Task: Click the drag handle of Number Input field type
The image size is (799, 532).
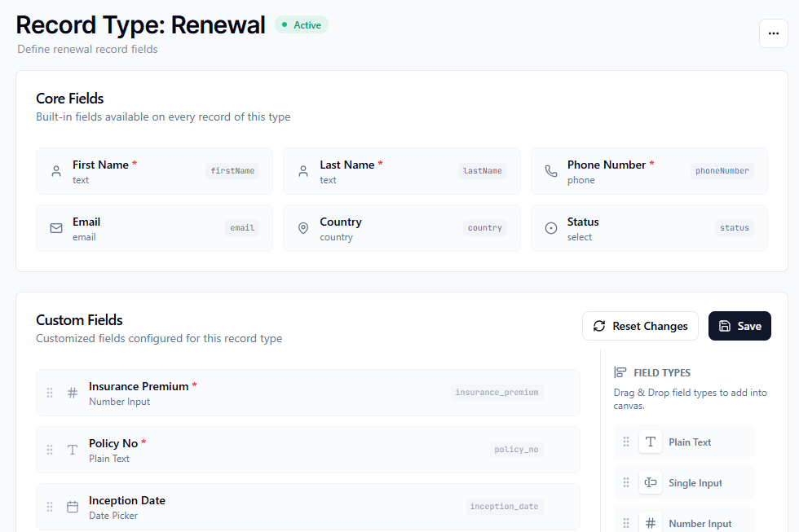Action: coord(626,523)
